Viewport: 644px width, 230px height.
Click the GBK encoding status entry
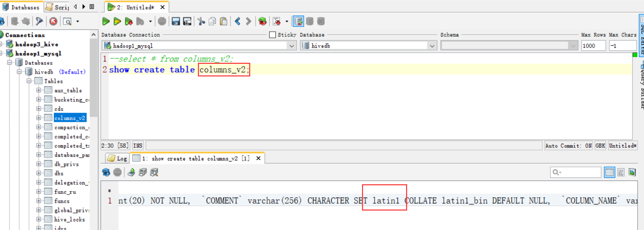(x=600, y=146)
